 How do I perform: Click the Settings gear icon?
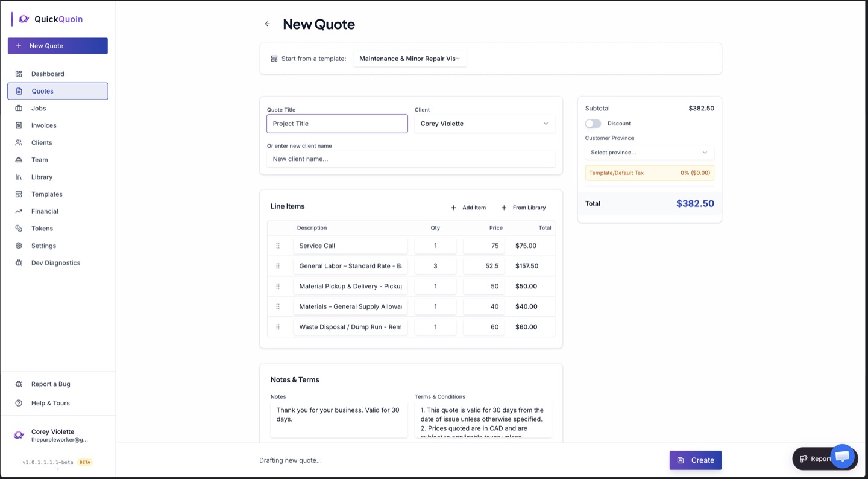point(19,246)
